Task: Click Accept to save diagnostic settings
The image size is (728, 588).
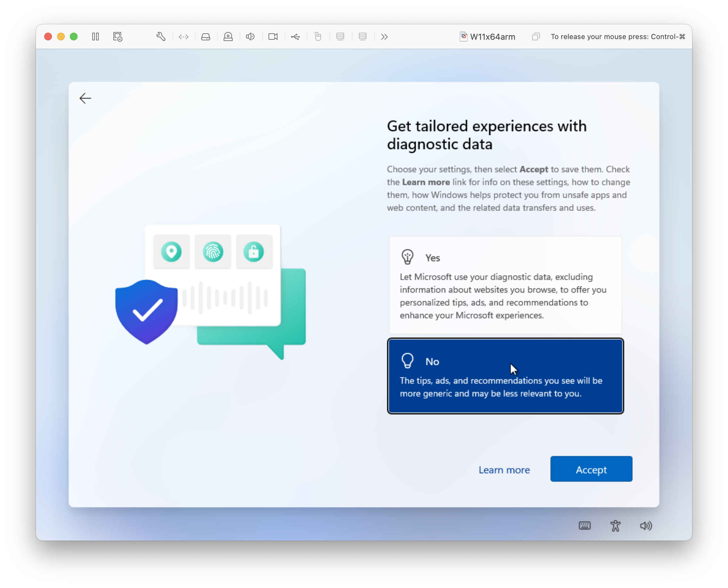Action: point(591,469)
